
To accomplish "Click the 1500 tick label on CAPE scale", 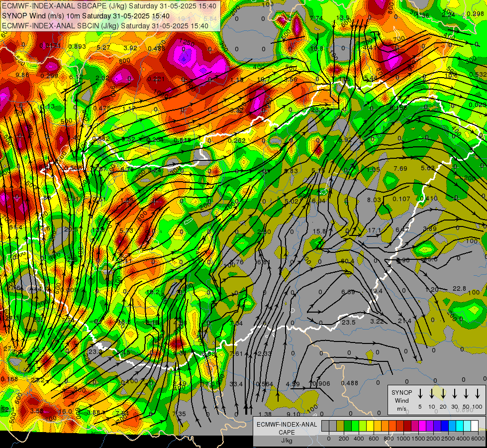I will [419, 439].
